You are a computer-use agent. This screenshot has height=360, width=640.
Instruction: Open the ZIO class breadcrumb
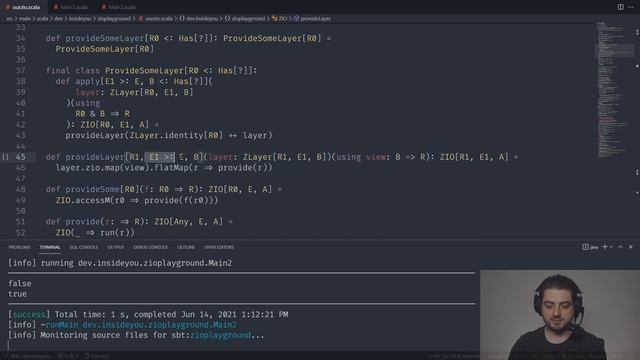point(282,18)
